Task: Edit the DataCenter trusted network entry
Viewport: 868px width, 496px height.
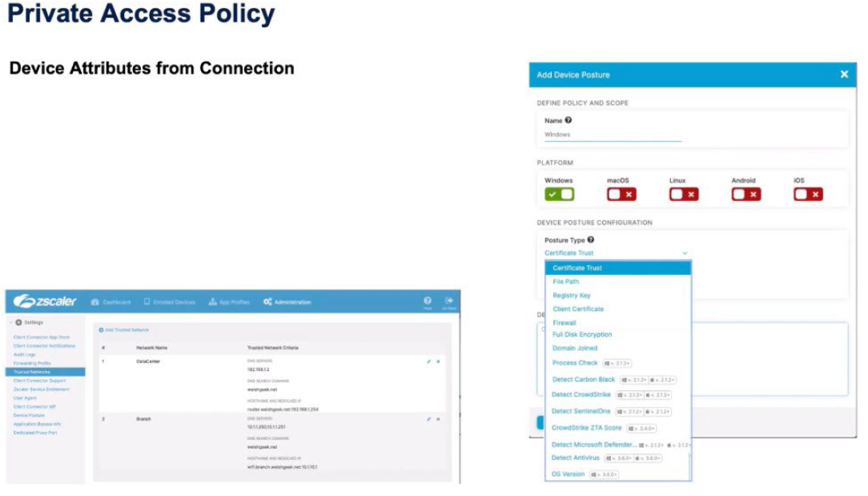Action: (x=428, y=361)
